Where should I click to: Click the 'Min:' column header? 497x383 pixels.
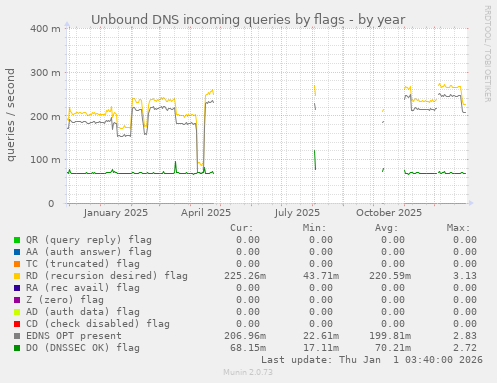pyautogui.click(x=314, y=228)
